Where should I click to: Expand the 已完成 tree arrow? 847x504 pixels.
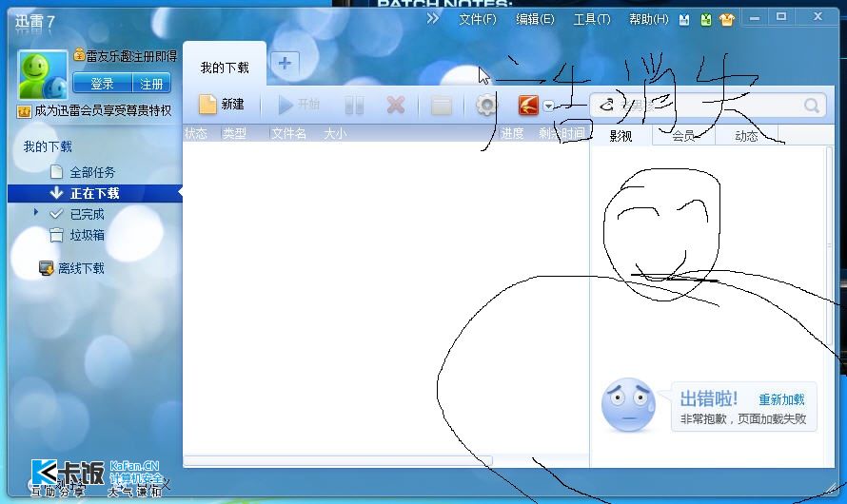(x=35, y=212)
